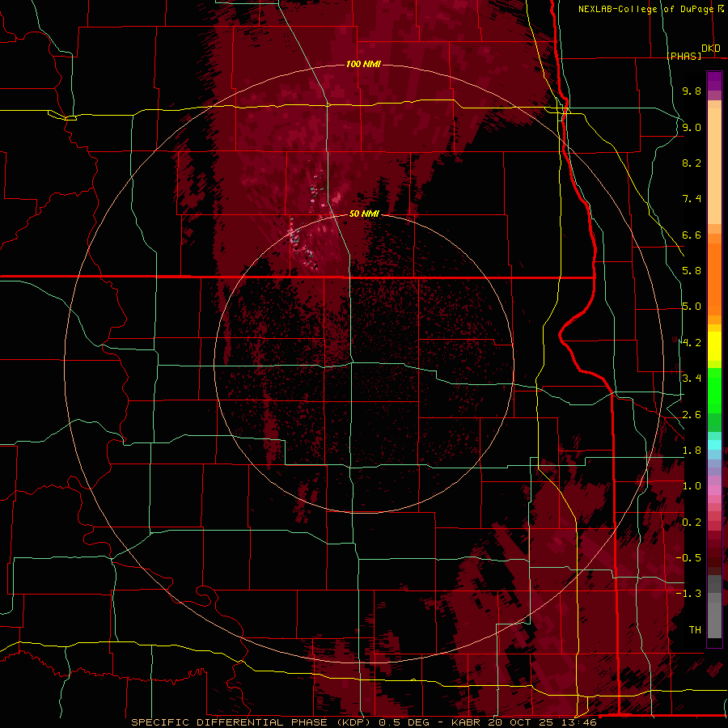The image size is (728, 728).
Task: Click the 1.8 scale value
Action: 692,451
